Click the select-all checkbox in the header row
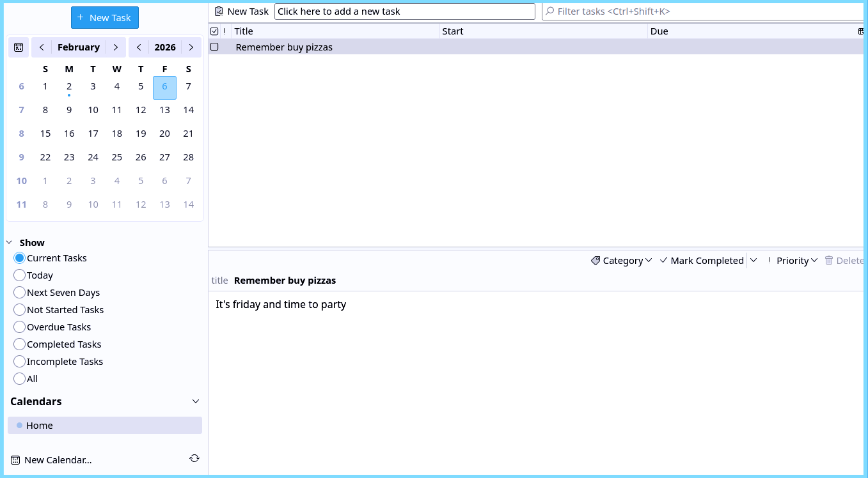 (x=214, y=31)
